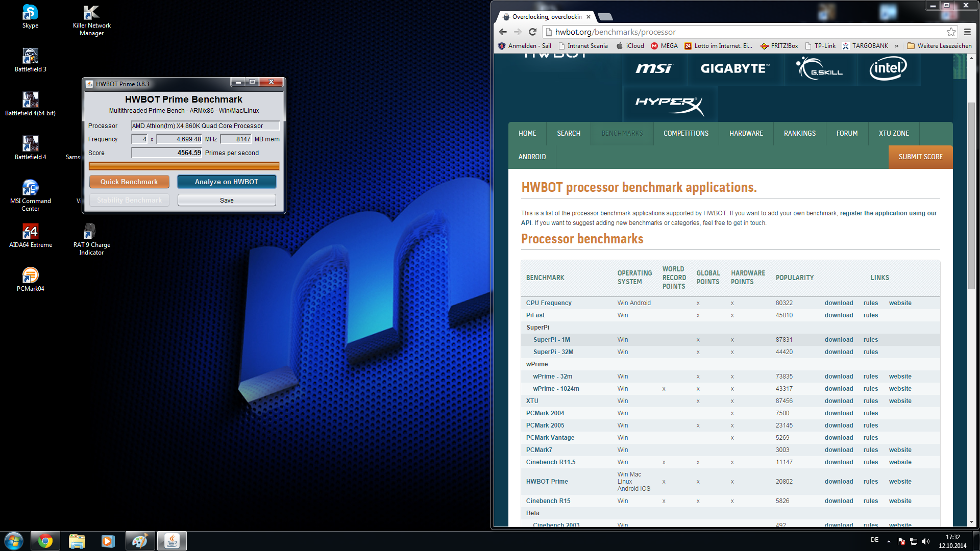Click the G.Skill sponsor logo

819,68
